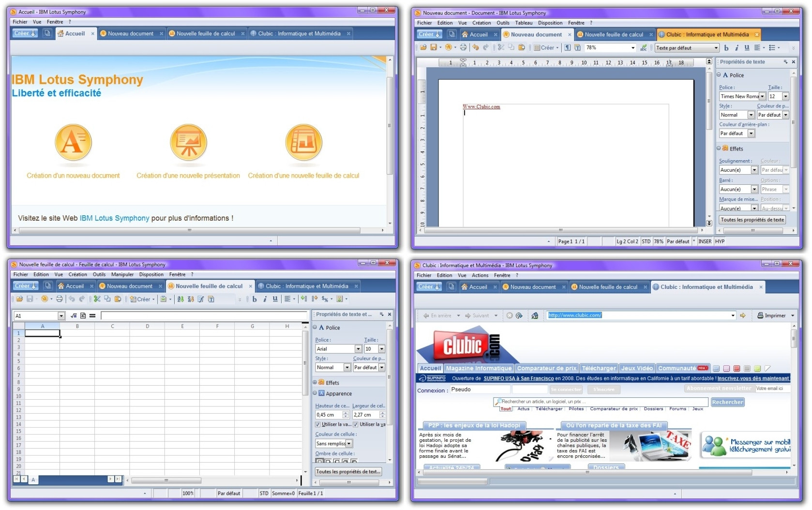
Task: Click the spell check icon in the document toolbar
Action: coord(643,47)
